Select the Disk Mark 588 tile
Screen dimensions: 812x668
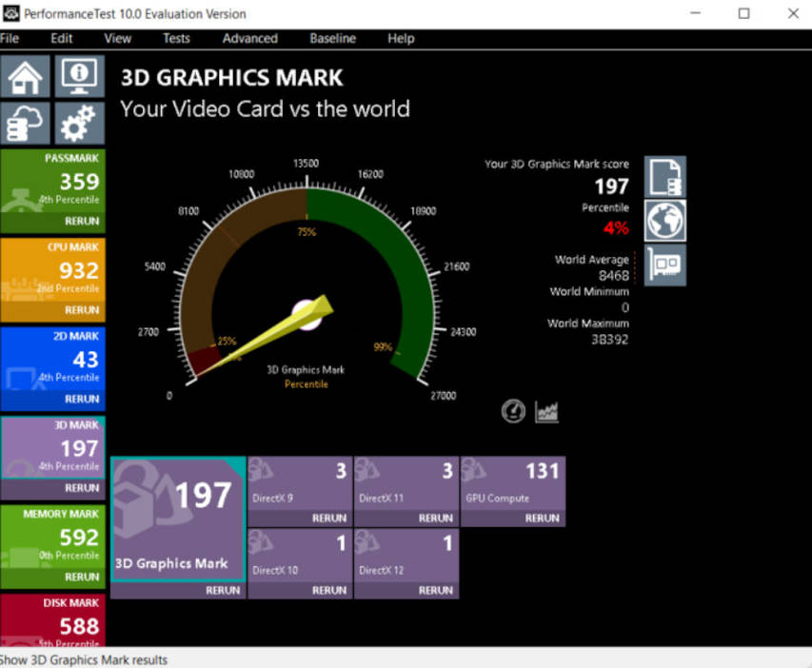(x=52, y=620)
